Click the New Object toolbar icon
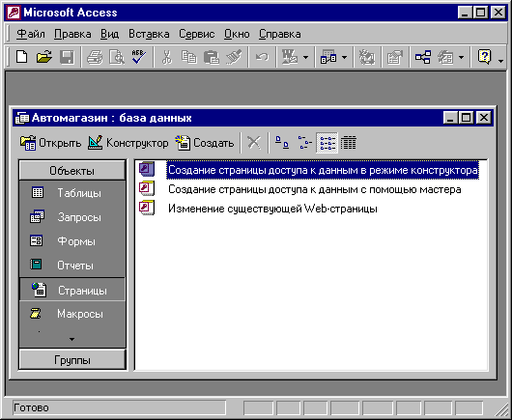The image size is (512, 420). (445, 57)
